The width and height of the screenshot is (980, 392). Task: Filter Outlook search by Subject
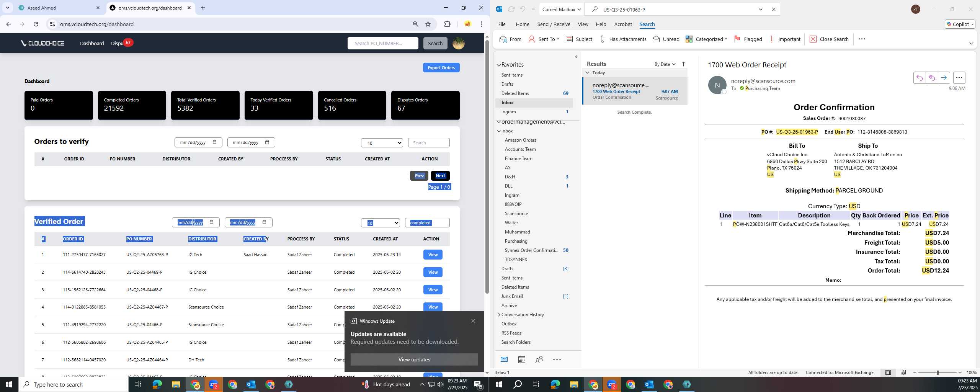(579, 39)
